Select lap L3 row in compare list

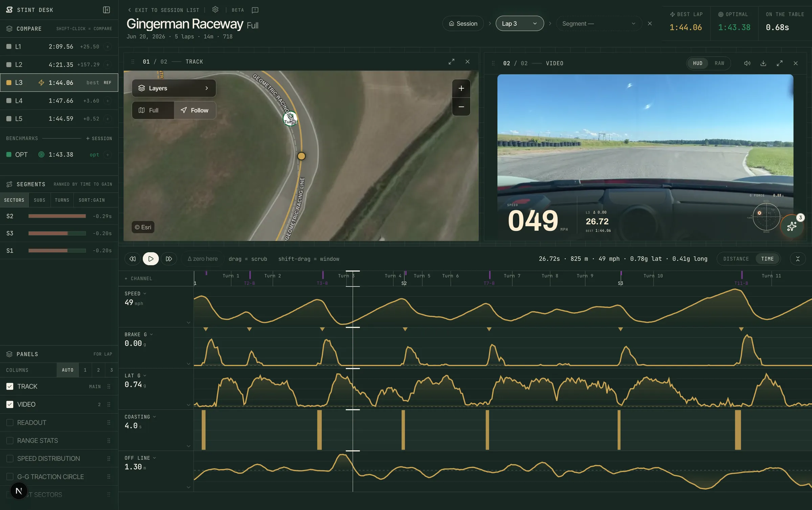point(59,83)
